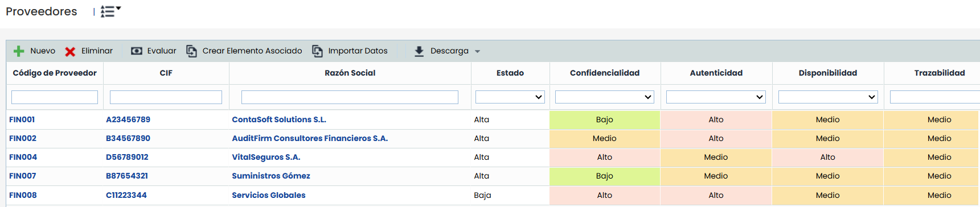Open ContaSoft Solutions S.L. link
The height and width of the screenshot is (207, 980).
[x=279, y=119]
